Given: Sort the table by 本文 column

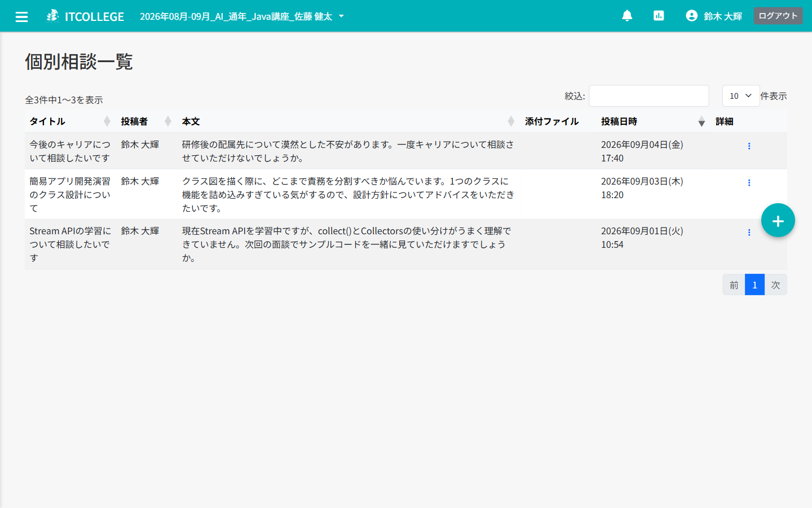Looking at the screenshot, I should [348, 121].
